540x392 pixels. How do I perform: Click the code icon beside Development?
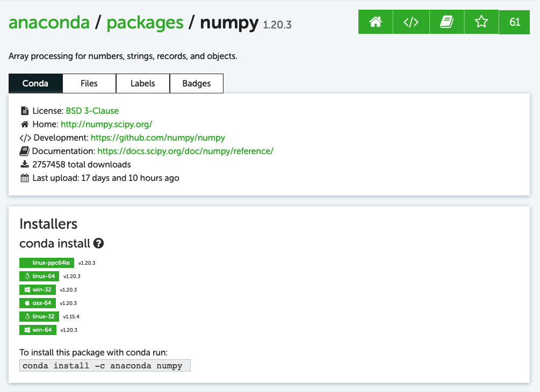(x=25, y=138)
